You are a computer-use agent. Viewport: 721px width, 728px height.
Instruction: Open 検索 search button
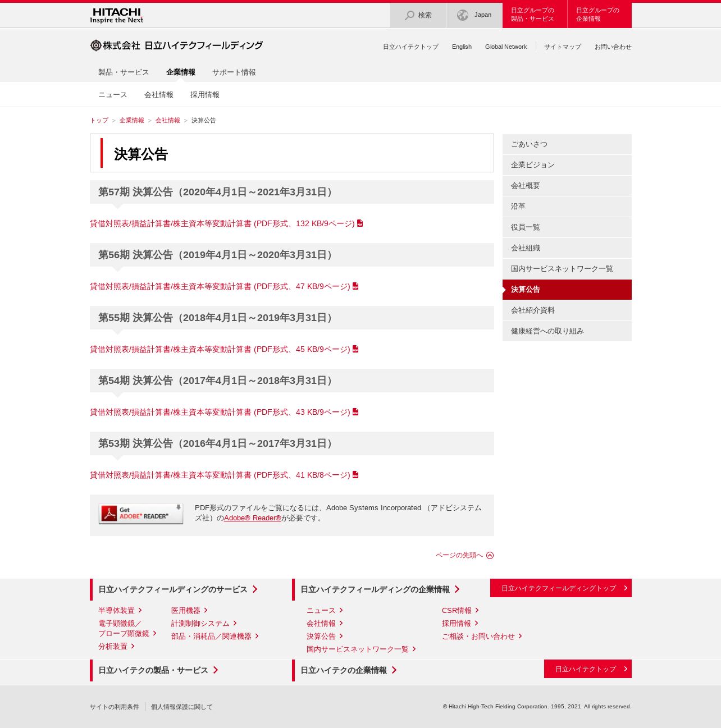click(x=418, y=15)
